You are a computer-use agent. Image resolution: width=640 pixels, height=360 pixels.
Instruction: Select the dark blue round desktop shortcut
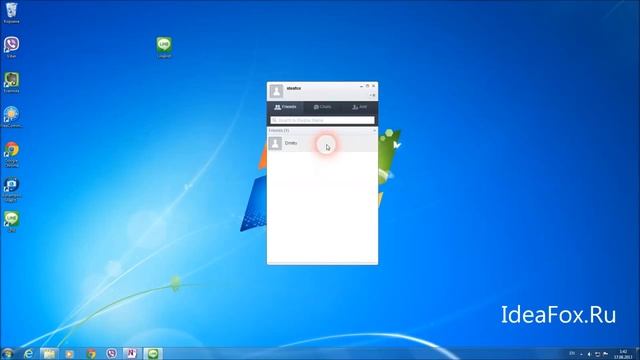click(11, 189)
